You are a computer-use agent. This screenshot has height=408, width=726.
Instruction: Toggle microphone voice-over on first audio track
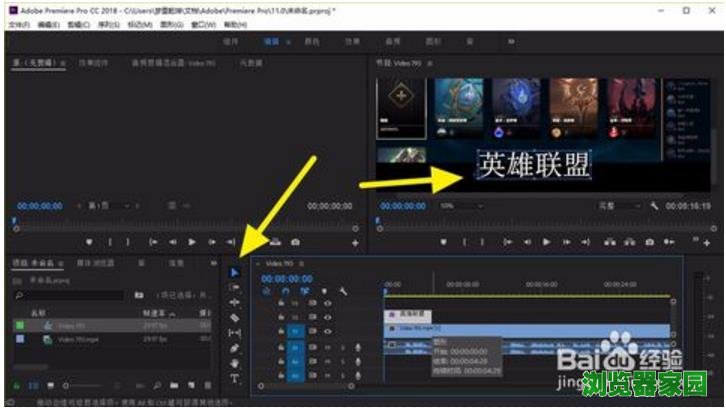point(357,346)
